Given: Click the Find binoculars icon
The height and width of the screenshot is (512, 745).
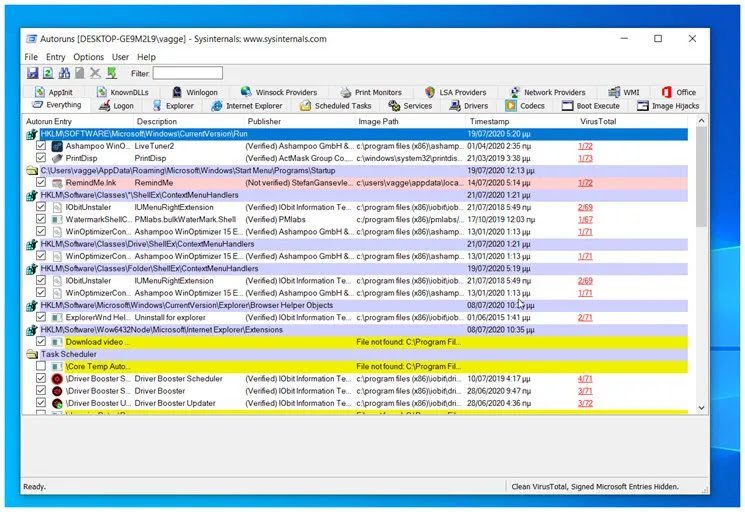Looking at the screenshot, I should point(64,73).
